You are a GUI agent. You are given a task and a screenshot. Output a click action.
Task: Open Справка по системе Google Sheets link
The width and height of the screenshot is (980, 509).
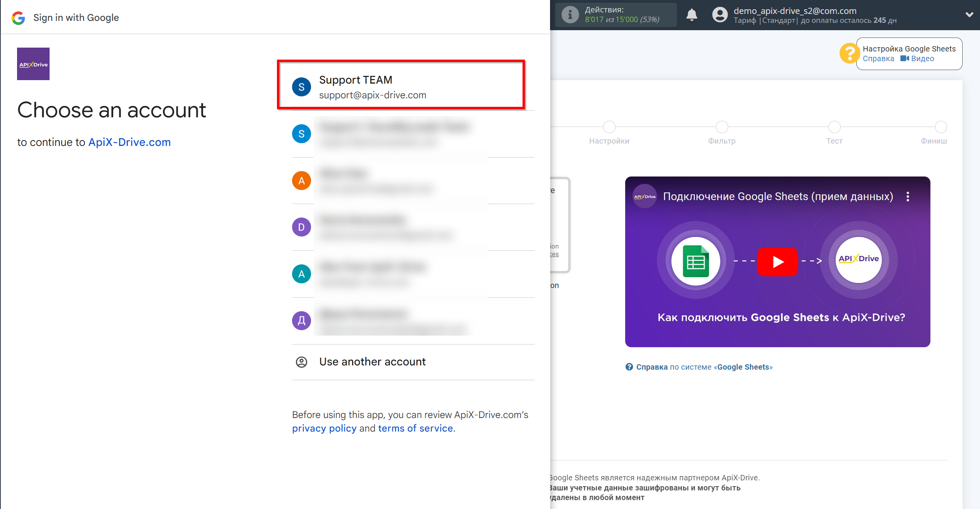pos(704,367)
